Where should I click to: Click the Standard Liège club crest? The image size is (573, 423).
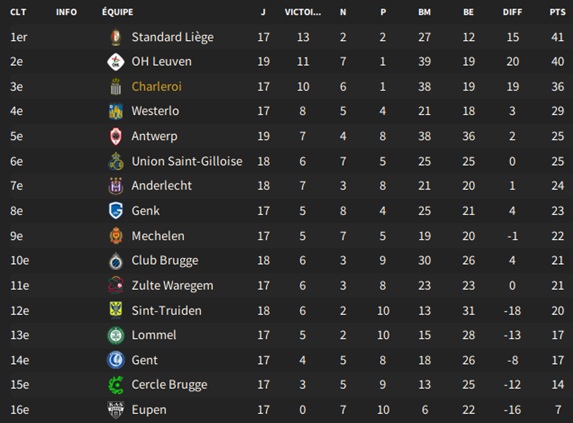point(116,37)
